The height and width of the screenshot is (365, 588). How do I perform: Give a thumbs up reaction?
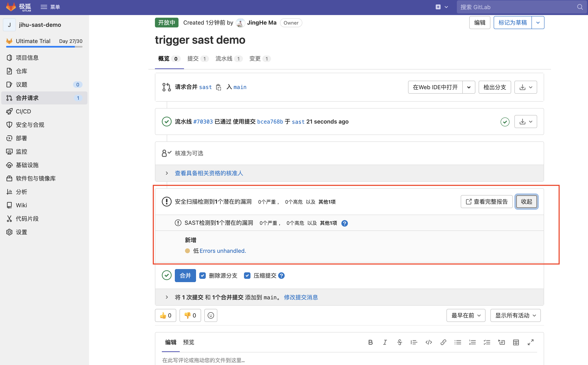[x=166, y=315]
